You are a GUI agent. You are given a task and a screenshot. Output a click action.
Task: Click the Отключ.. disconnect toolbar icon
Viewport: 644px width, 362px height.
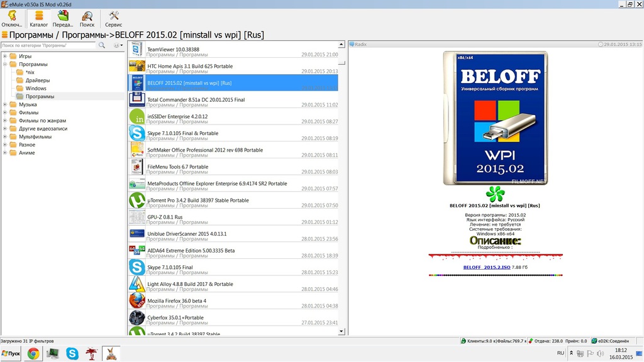tap(12, 18)
